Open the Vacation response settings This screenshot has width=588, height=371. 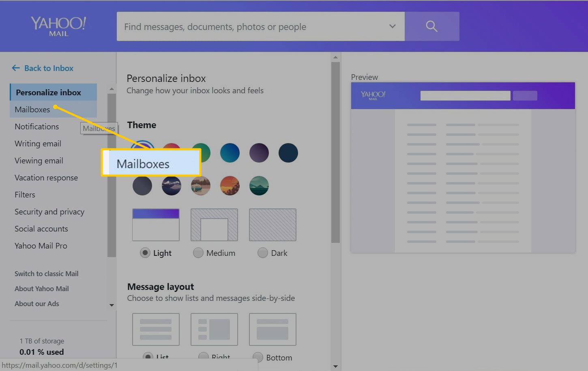[x=46, y=178]
